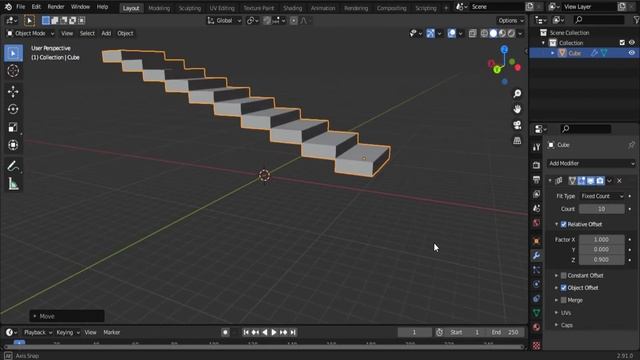640x360 pixels.
Task: Open the viewport shading options dropdown arrow
Action: tap(520, 33)
